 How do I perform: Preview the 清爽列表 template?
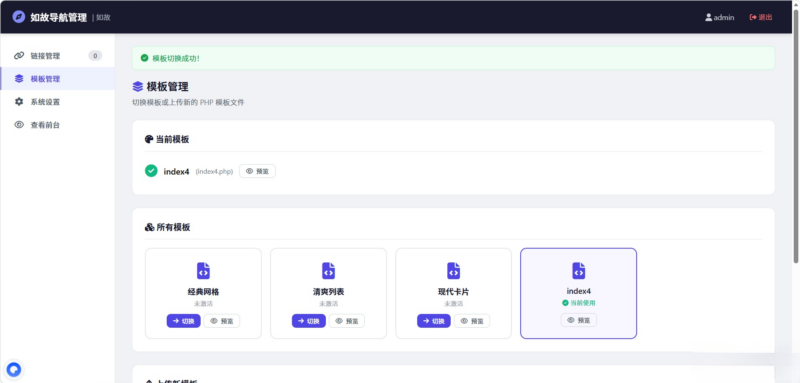pyautogui.click(x=347, y=321)
